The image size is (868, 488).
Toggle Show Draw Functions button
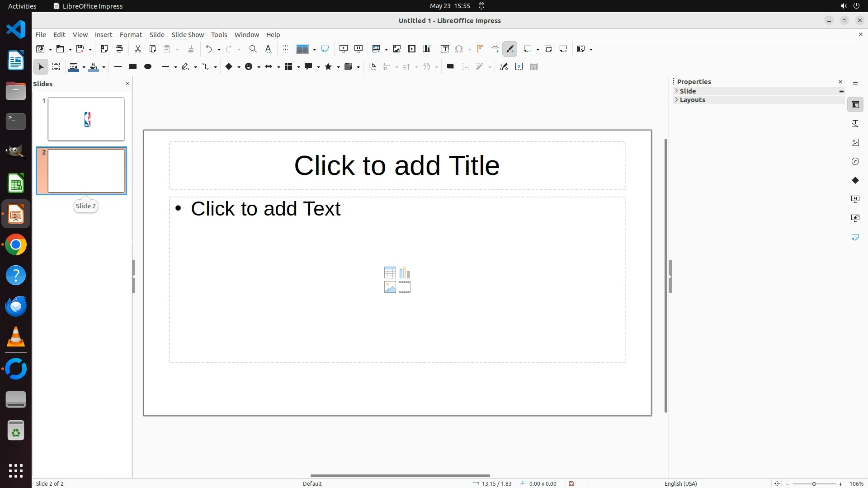click(510, 49)
